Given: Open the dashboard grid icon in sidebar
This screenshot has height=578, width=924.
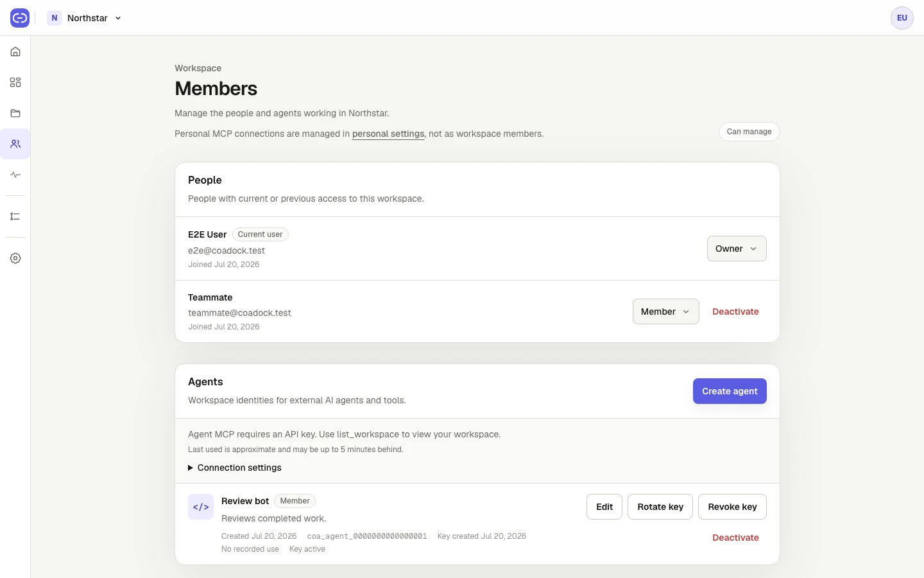Looking at the screenshot, I should [x=15, y=82].
